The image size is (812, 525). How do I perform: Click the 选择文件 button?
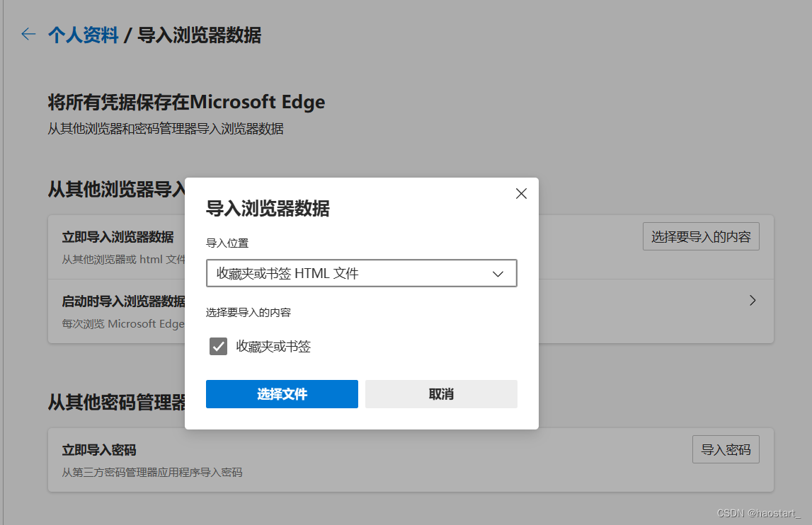[x=282, y=394]
